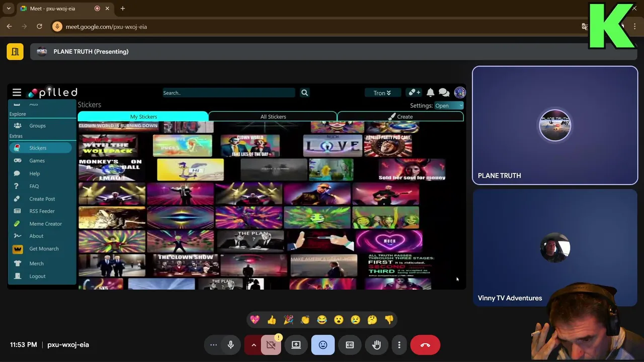Reload the Meet page
Image resolution: width=644 pixels, height=362 pixels.
point(39,27)
